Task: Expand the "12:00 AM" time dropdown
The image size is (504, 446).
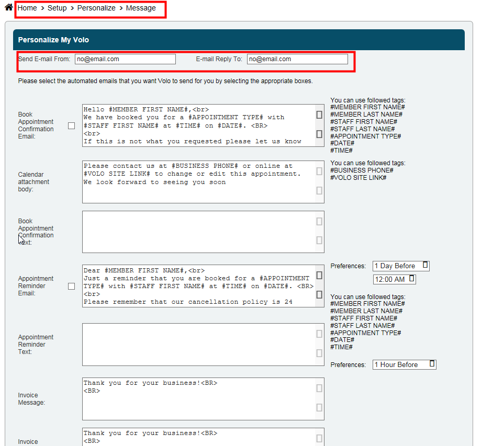Action: 394,279
